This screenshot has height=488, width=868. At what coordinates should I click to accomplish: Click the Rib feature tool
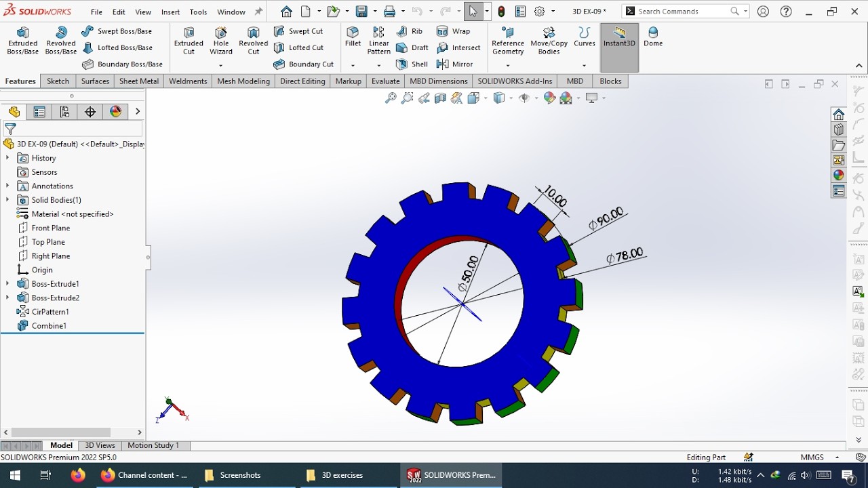(410, 31)
